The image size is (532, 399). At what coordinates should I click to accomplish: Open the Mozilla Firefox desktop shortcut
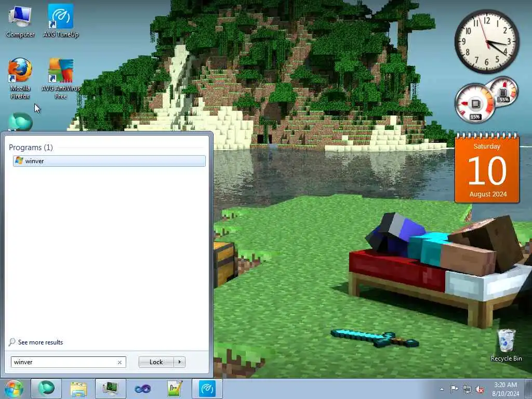[x=20, y=78]
